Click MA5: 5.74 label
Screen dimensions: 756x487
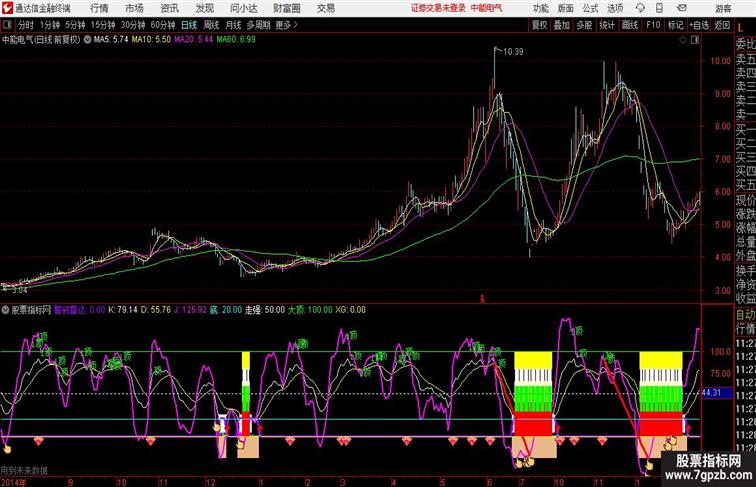[x=111, y=40]
